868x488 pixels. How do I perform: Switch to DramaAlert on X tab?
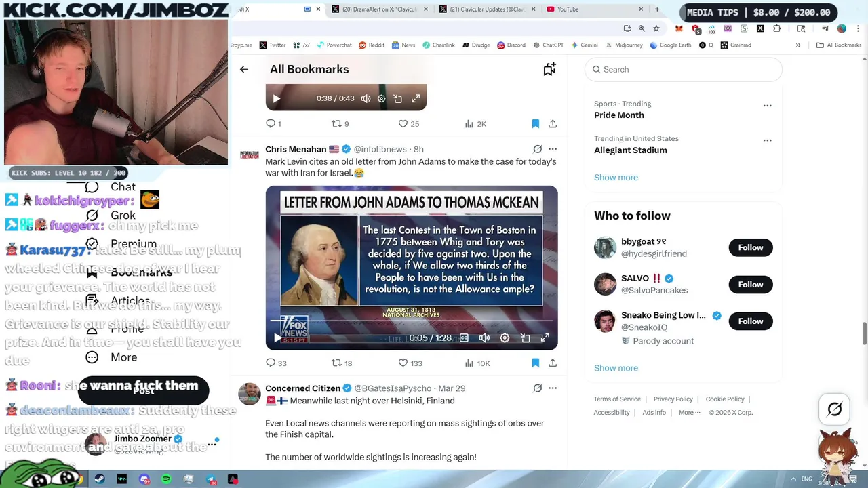click(x=380, y=9)
